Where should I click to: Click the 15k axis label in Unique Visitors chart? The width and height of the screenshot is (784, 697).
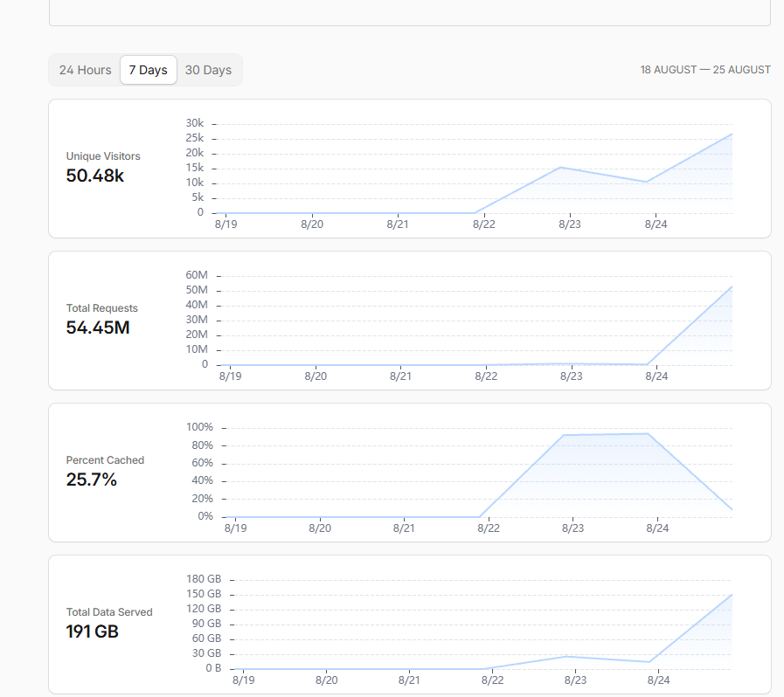(195, 168)
